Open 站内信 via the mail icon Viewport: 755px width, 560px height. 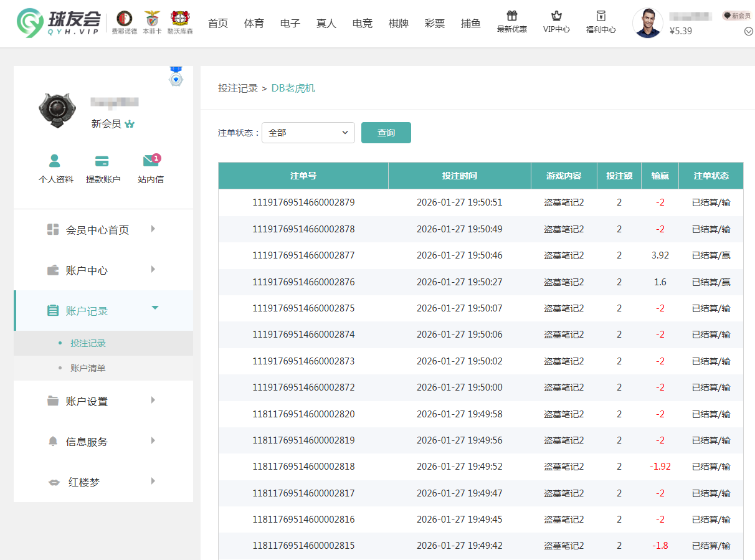pos(150,160)
